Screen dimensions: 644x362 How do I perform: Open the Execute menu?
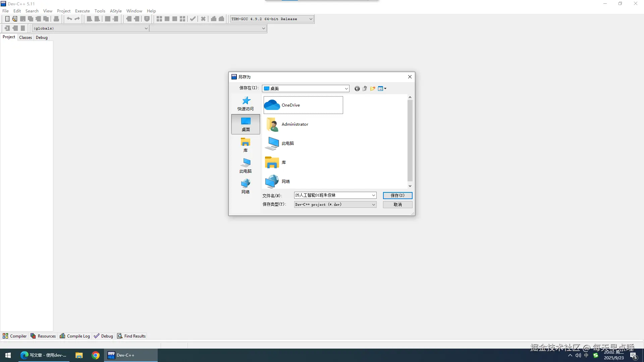point(82,11)
